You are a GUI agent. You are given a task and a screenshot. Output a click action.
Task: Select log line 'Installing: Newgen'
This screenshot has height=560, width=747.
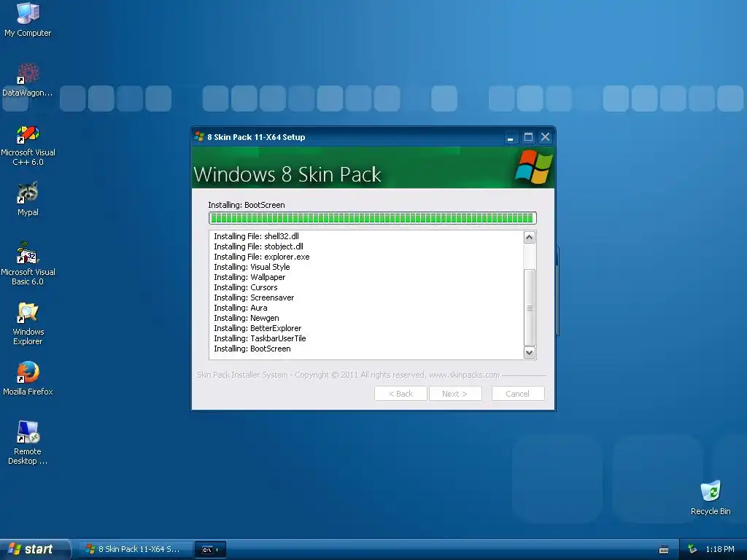(247, 318)
